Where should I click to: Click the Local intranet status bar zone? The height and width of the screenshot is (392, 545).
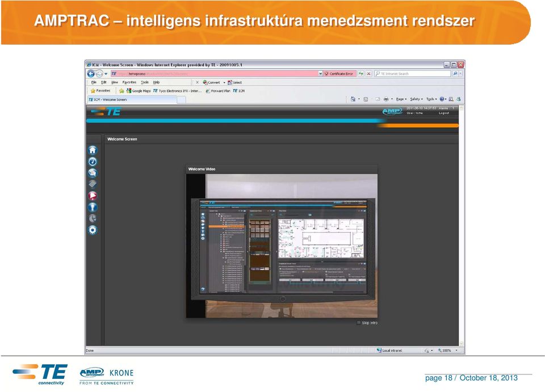(x=389, y=351)
